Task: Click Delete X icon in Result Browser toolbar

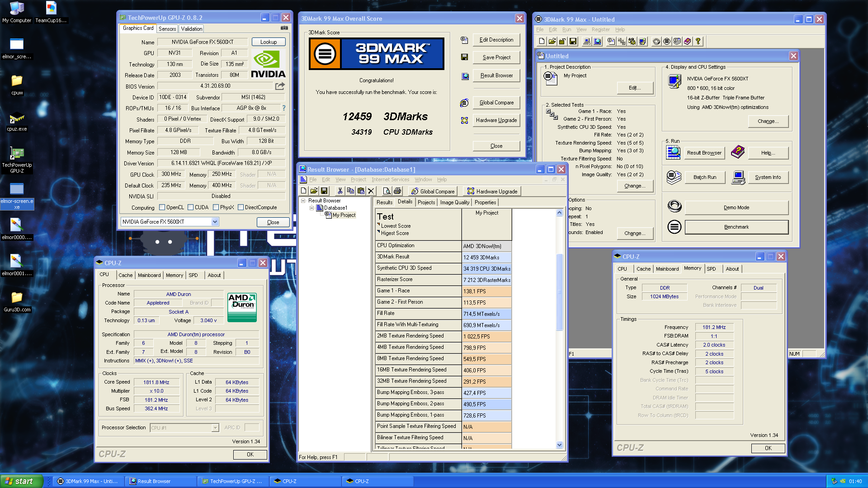Action: [x=371, y=191]
